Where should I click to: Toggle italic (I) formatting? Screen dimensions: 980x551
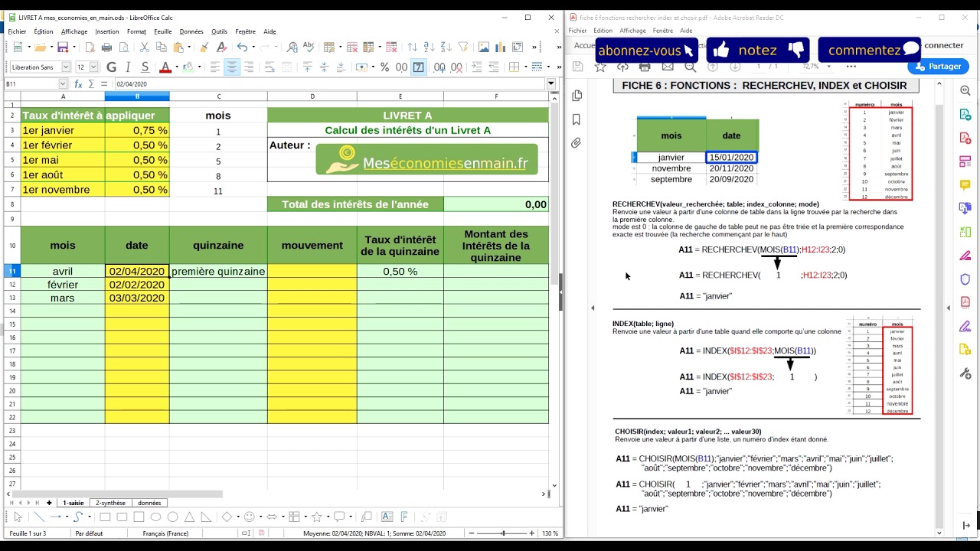point(128,67)
